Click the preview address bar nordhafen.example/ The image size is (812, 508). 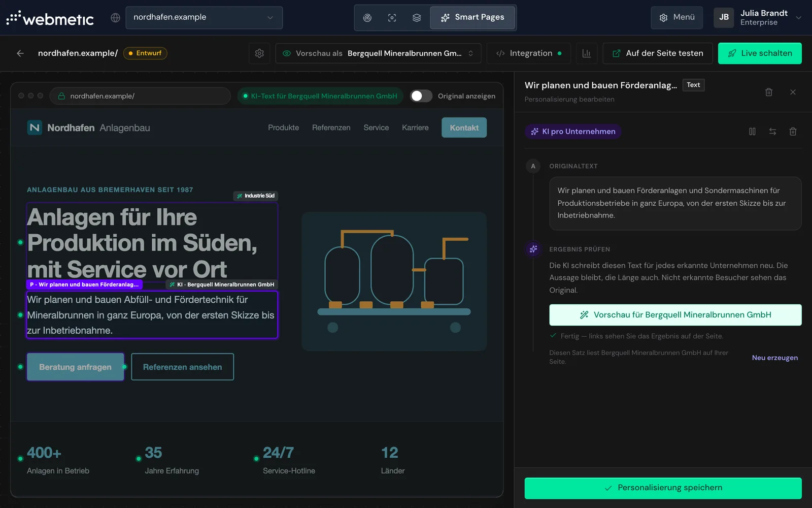140,96
